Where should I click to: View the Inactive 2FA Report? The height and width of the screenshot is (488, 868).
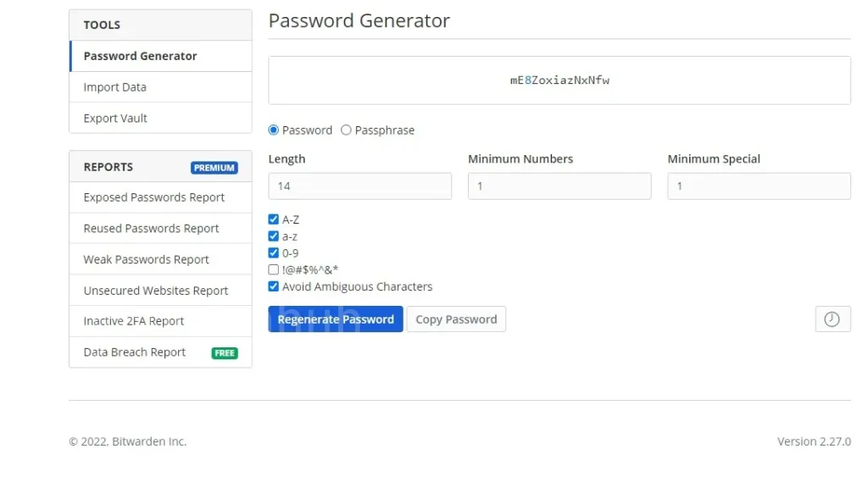(x=133, y=320)
